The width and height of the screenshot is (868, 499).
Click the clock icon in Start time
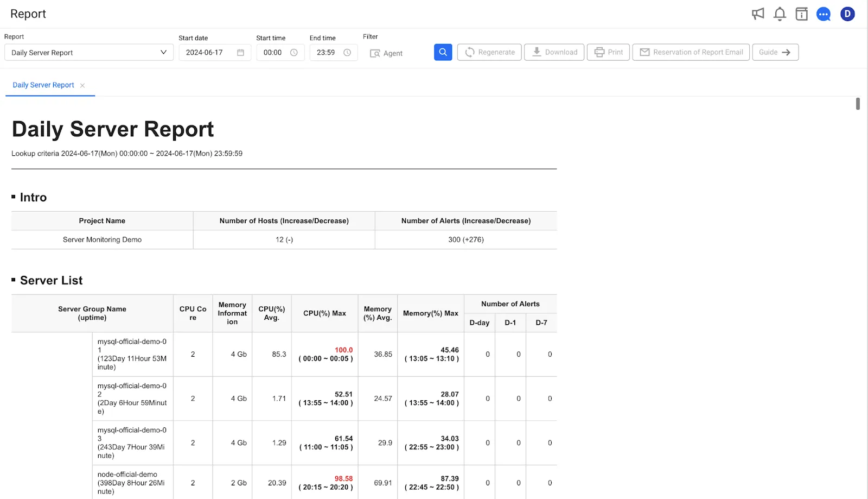293,53
